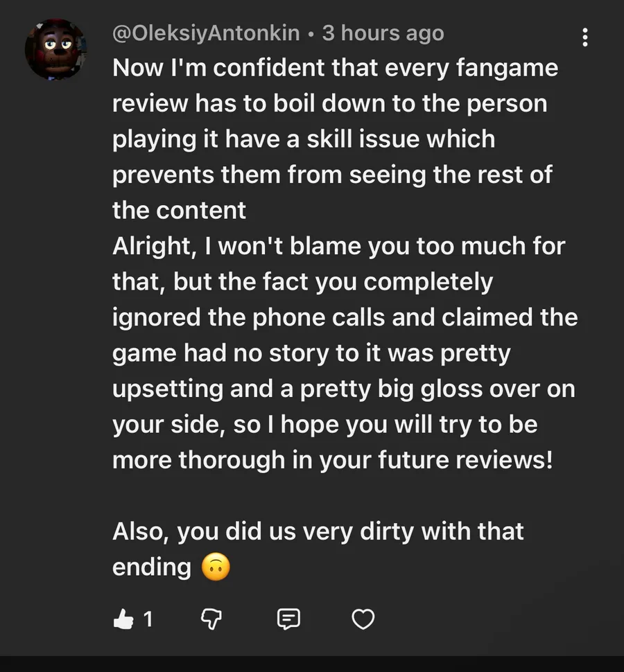Click the "the content" text line
This screenshot has width=624, height=672.
coord(179,211)
